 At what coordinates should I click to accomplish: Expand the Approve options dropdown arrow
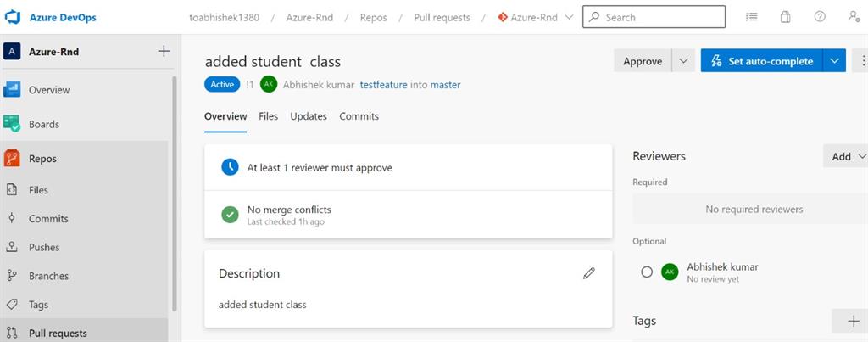tap(684, 61)
